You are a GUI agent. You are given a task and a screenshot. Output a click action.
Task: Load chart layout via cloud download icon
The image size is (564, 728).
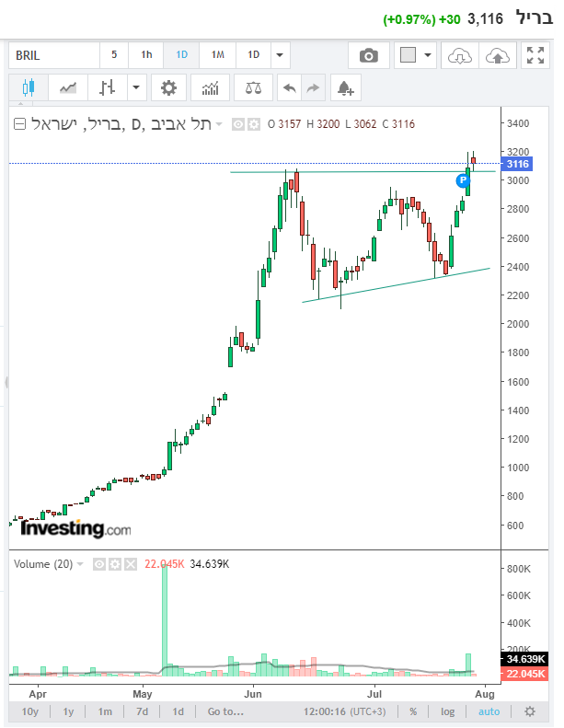coord(459,56)
